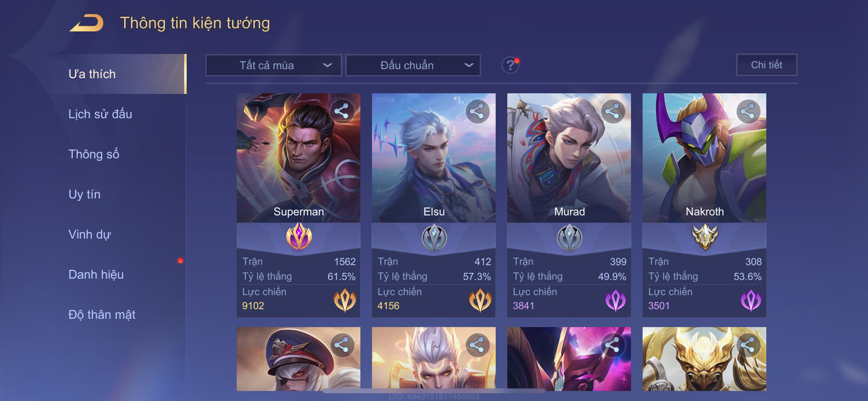
Task: Go to the Độ thân mật tab
Action: (x=101, y=314)
